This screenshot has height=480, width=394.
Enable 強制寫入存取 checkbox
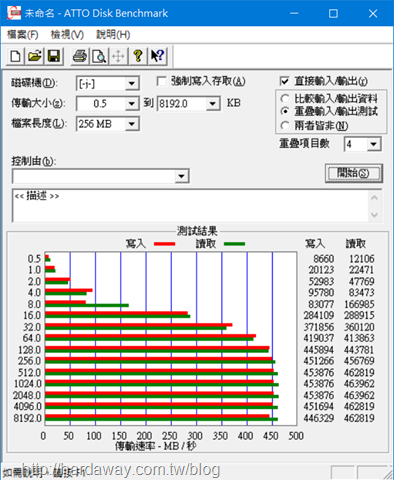[162, 81]
